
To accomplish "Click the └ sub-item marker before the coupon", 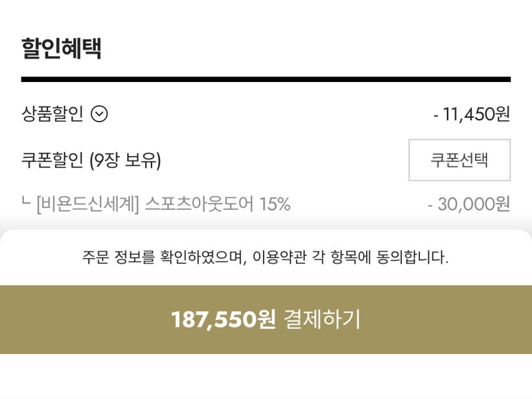I will 26,202.
